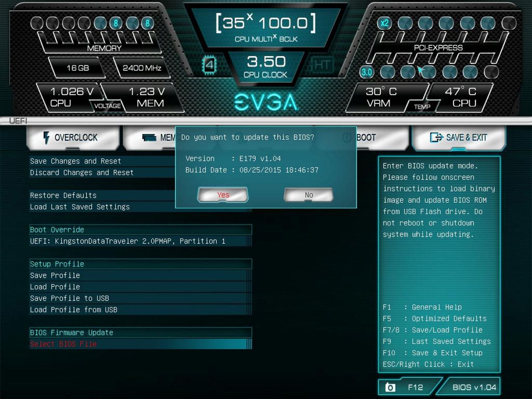Click the Setup Profile section header
This screenshot has height=399, width=532.
[141, 264]
